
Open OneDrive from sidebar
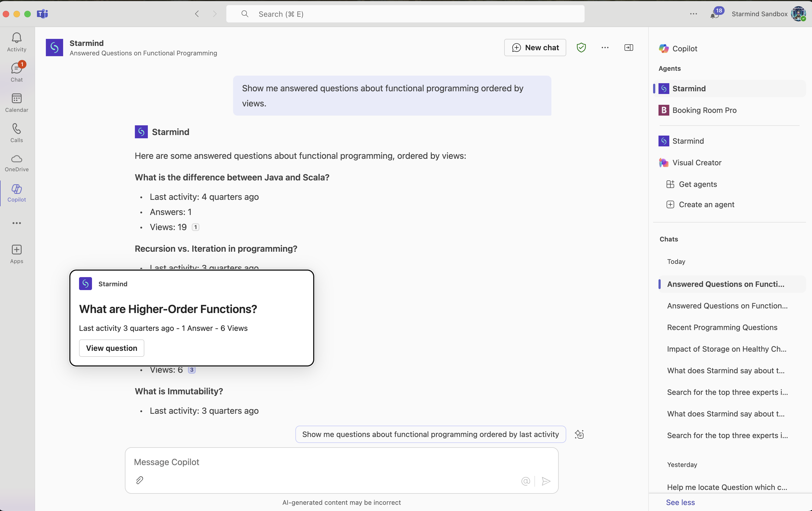click(x=16, y=163)
